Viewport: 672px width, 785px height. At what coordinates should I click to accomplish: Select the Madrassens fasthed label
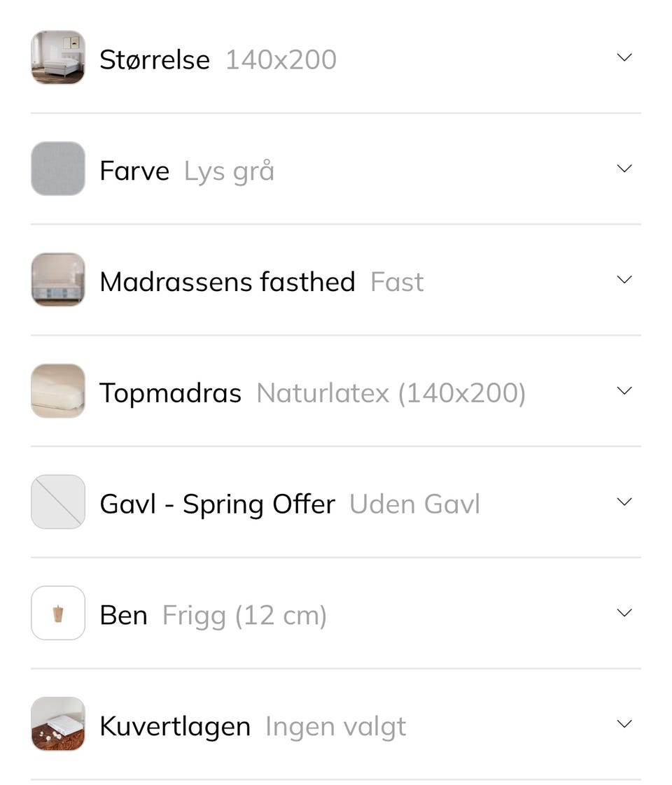coord(227,282)
